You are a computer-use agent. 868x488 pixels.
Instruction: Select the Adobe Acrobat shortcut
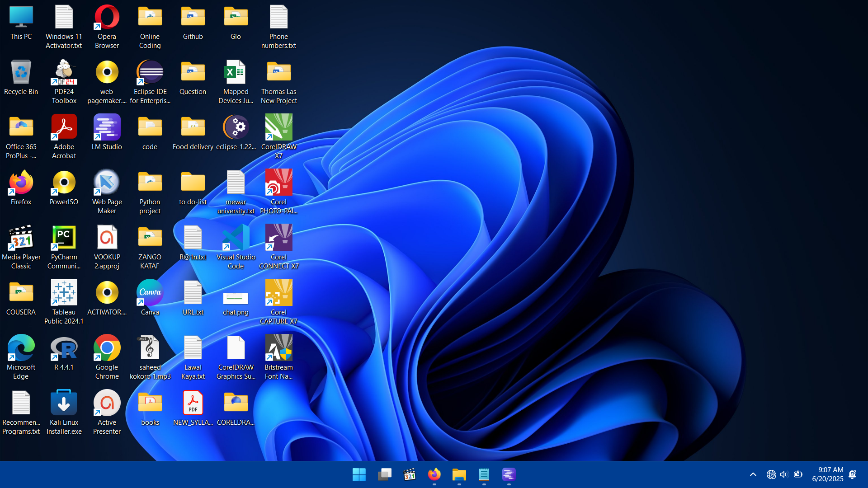point(64,137)
